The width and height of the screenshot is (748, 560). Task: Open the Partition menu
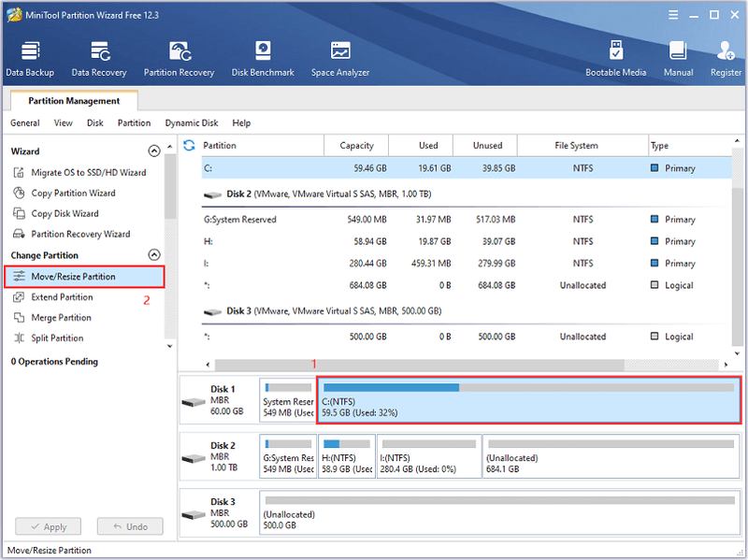[134, 123]
